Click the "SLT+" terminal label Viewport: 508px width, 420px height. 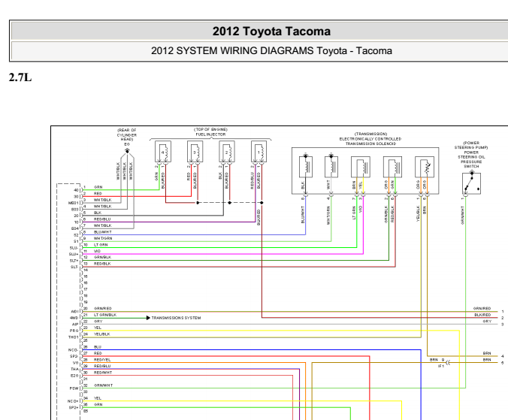[x=74, y=261]
